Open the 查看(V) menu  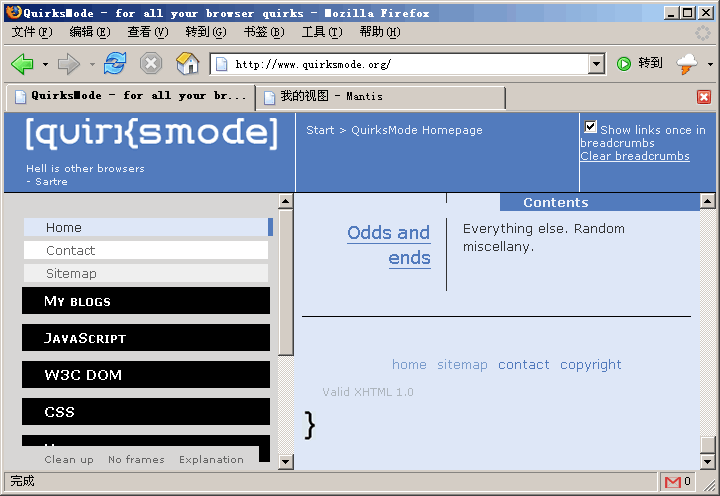148,32
